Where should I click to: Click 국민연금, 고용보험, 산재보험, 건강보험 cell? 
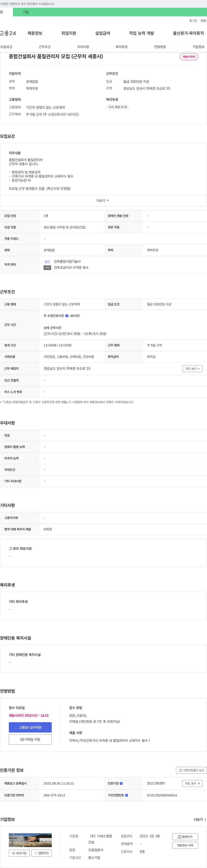tap(69, 357)
